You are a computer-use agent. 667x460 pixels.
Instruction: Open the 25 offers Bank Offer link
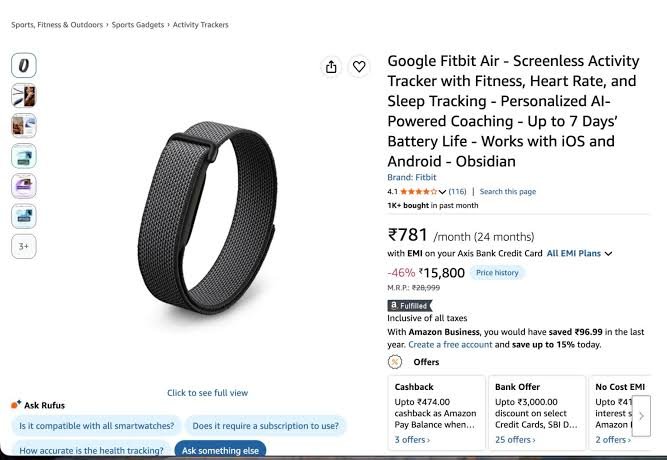tap(515, 440)
